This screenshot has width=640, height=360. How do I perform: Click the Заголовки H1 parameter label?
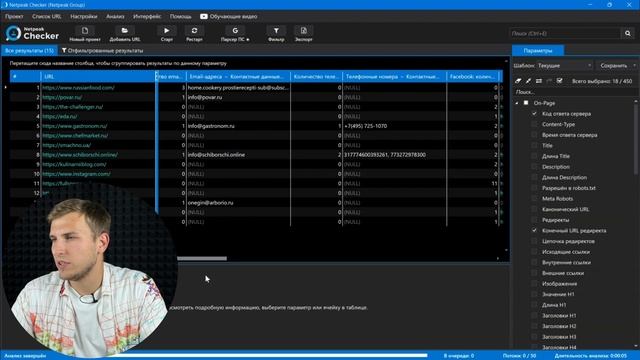(559, 316)
